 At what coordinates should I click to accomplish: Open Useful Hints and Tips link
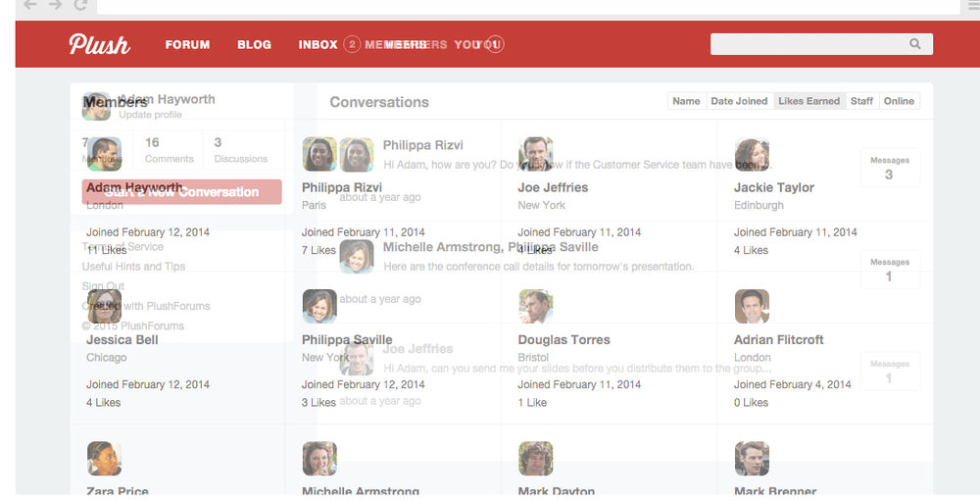coord(133,267)
